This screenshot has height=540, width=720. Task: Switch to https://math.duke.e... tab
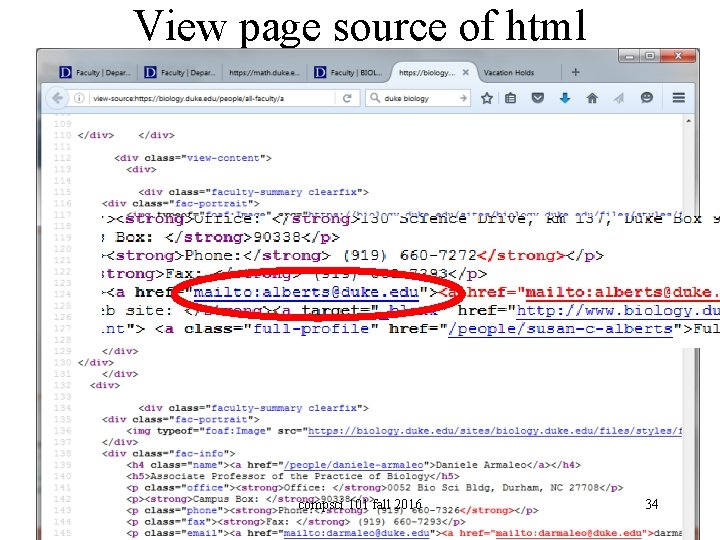264,72
